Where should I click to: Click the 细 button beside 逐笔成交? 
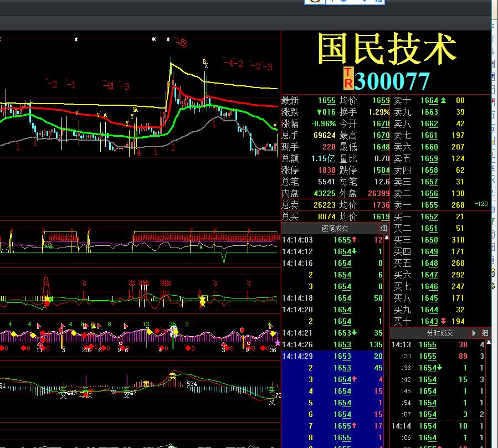(x=383, y=228)
